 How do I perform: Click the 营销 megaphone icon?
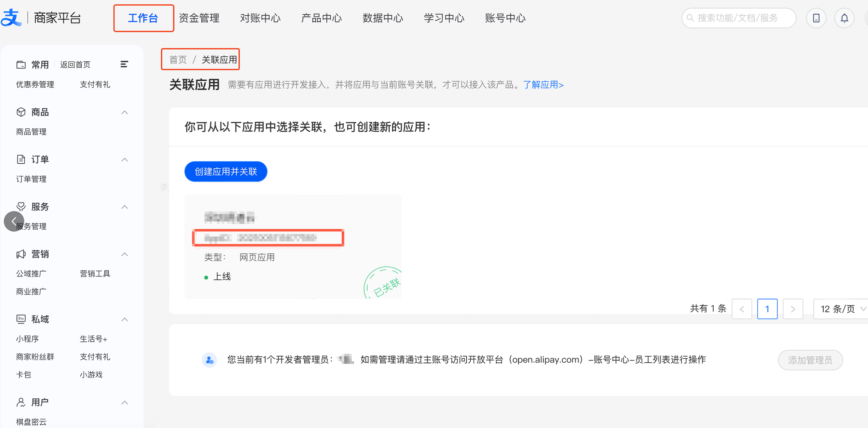point(21,254)
